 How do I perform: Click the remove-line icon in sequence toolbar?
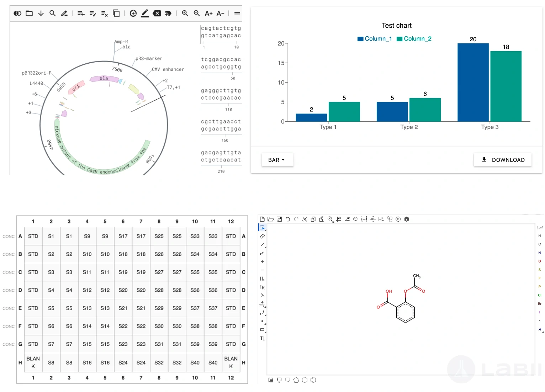[x=104, y=14]
